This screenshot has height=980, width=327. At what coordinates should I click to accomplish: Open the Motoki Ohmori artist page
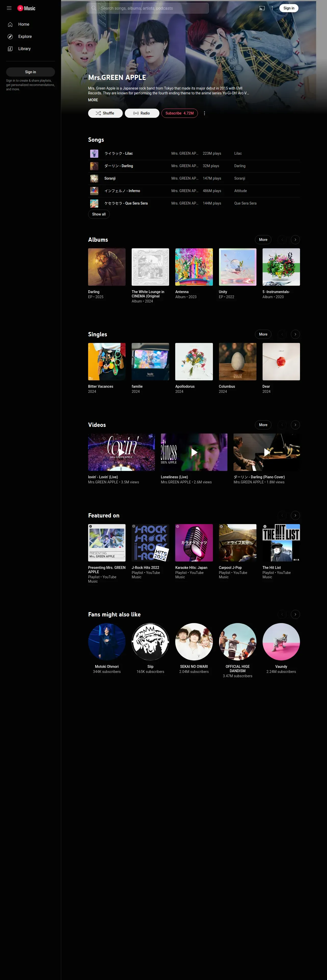coord(107,642)
